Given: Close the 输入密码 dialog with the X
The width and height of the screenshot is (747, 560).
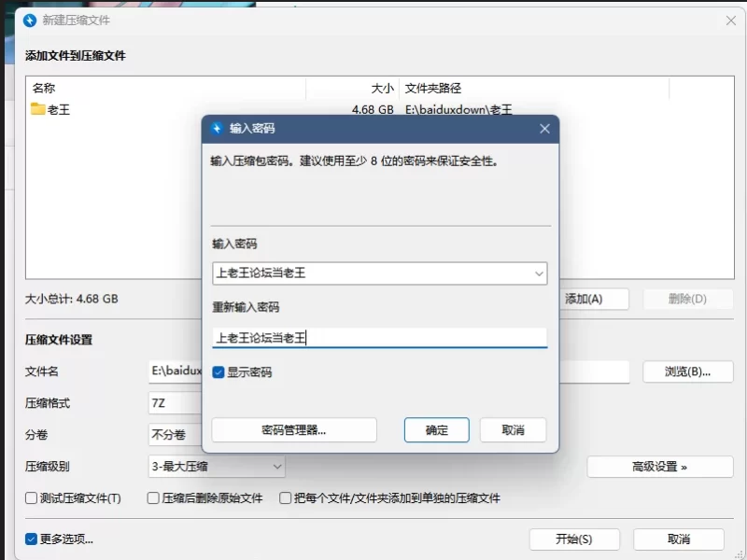Looking at the screenshot, I should pos(543,129).
